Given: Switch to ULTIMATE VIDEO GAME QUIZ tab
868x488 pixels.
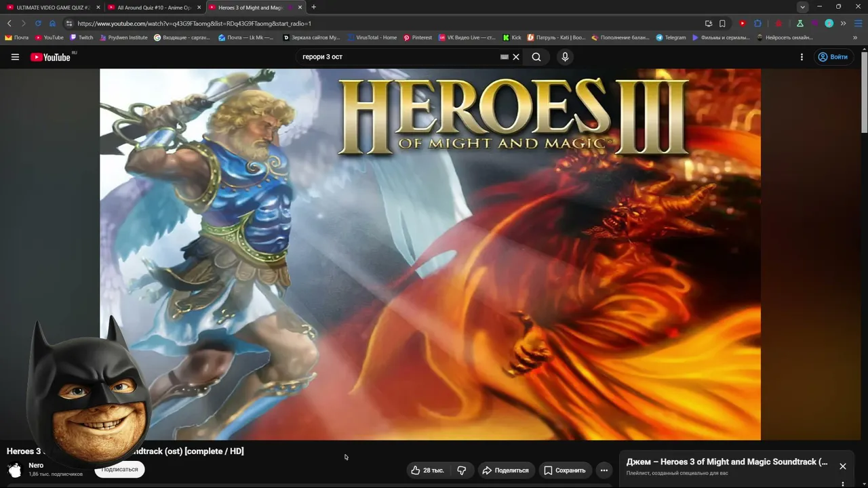Looking at the screenshot, I should pos(53,7).
